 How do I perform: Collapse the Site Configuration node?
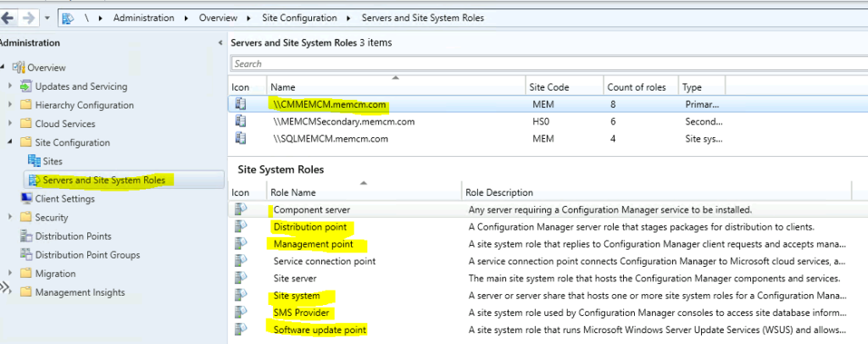tap(10, 142)
